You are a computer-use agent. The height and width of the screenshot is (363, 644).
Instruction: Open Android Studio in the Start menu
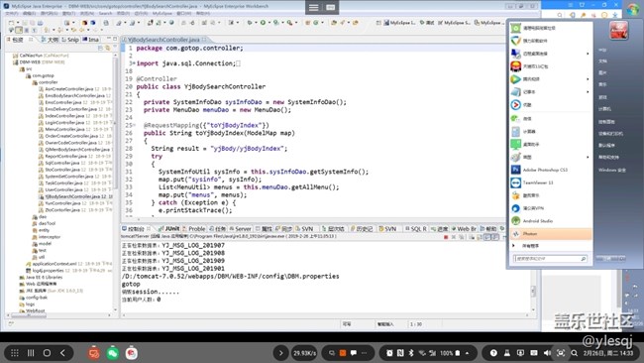pos(537,221)
